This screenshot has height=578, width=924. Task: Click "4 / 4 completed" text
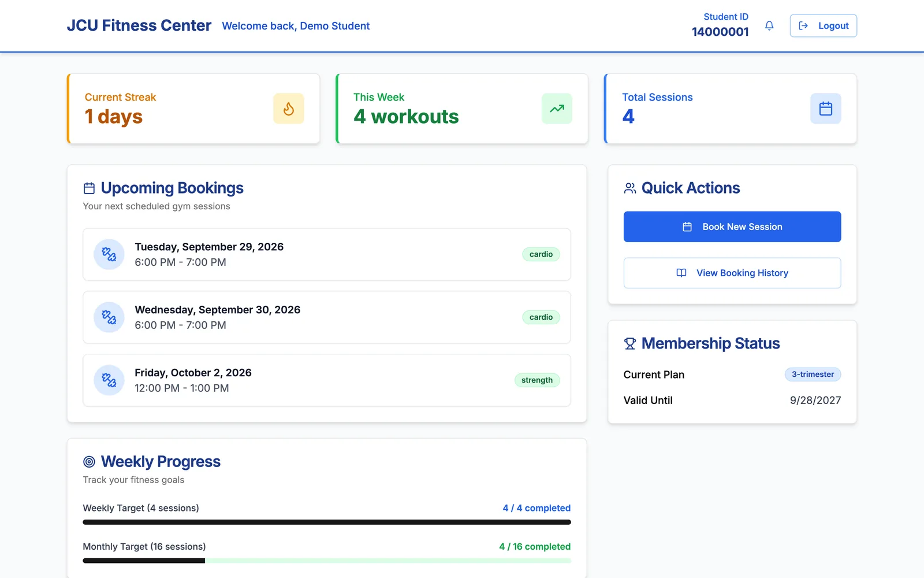click(536, 508)
